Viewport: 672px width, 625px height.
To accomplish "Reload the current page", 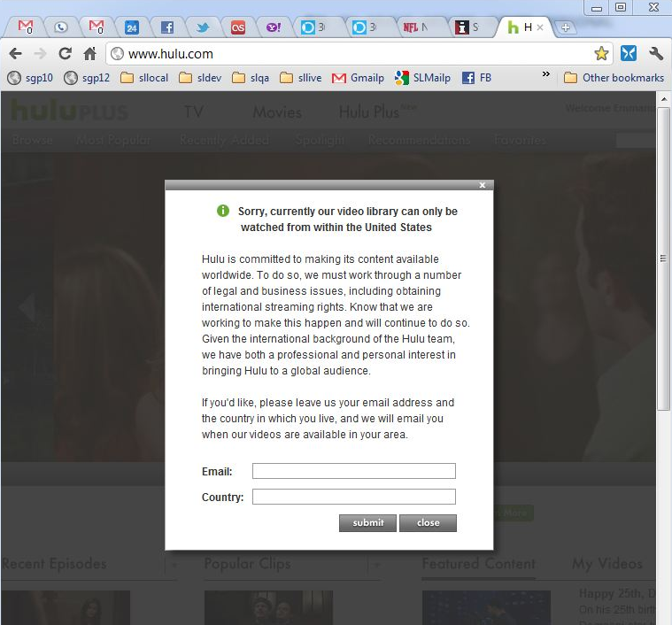I will click(66, 53).
